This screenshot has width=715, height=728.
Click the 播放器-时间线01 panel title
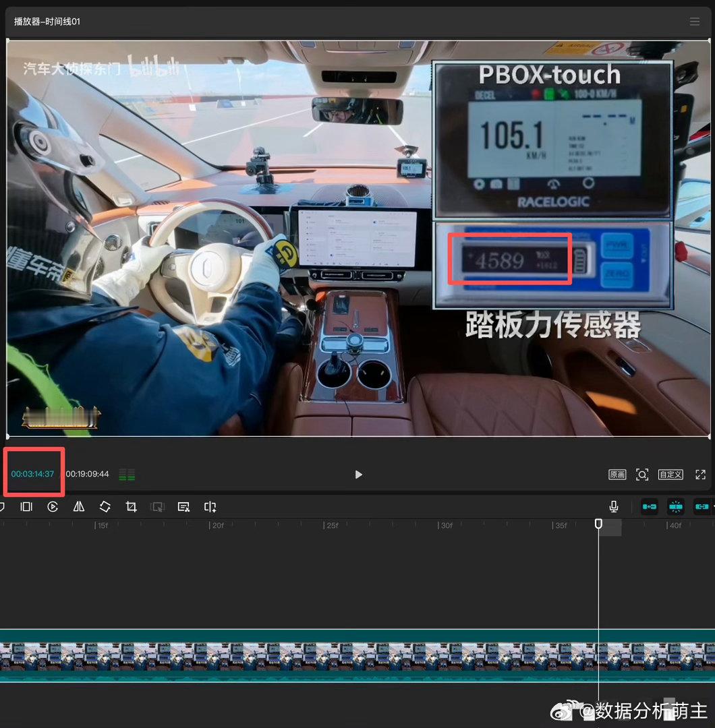point(47,22)
